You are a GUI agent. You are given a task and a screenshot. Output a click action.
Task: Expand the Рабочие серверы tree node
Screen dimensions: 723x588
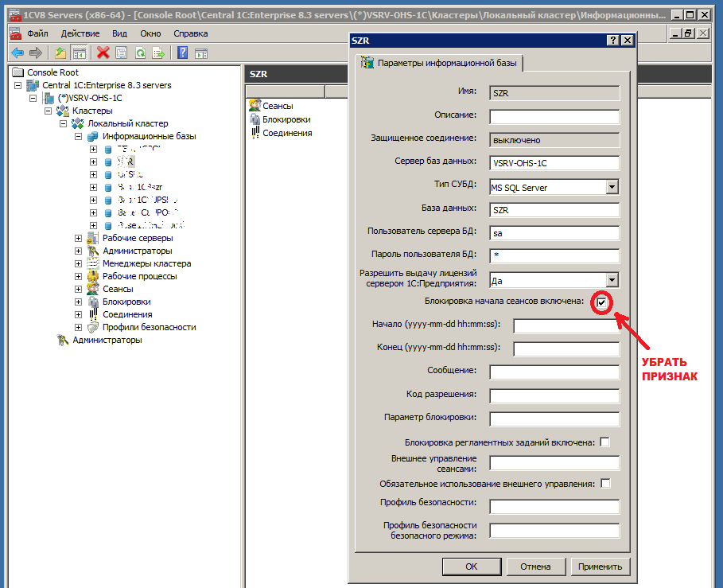(78, 238)
